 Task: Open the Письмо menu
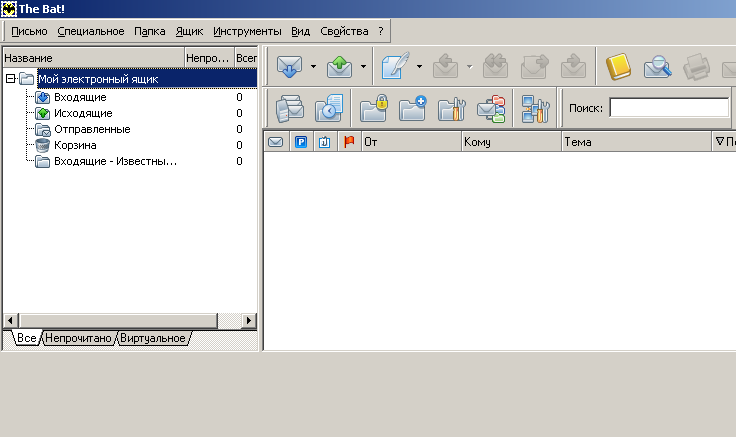(x=29, y=31)
